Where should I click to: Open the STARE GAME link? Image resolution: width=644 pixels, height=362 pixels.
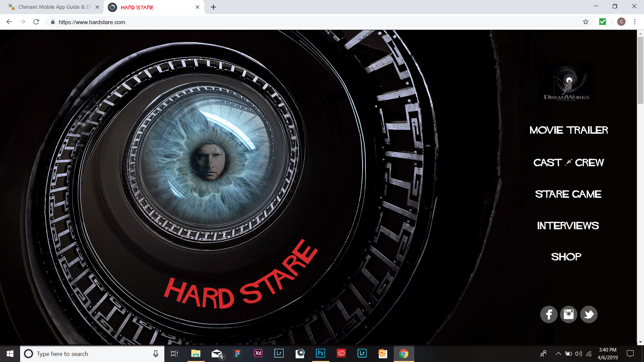pyautogui.click(x=568, y=194)
